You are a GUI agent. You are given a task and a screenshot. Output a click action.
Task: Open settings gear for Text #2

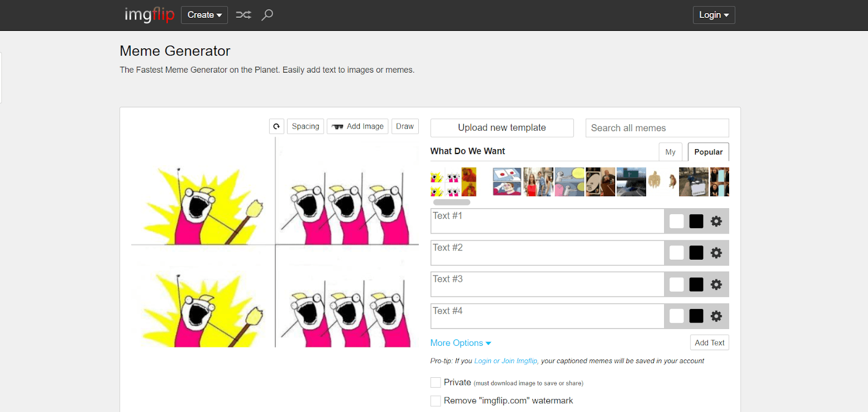tap(716, 253)
